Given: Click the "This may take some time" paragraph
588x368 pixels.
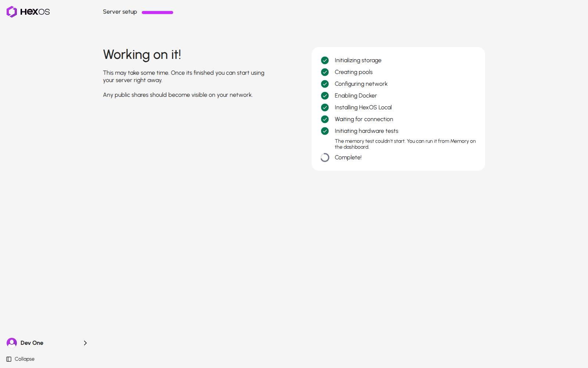Looking at the screenshot, I should point(184,77).
